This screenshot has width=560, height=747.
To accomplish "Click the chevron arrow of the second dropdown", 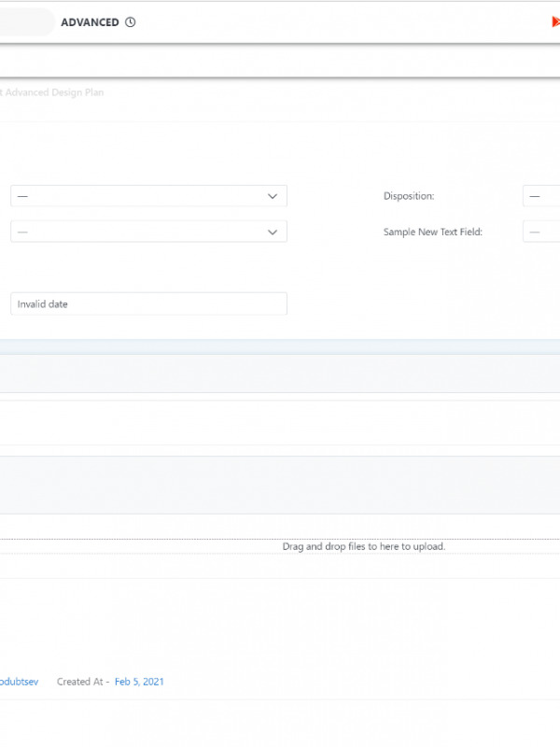I will pos(273,232).
